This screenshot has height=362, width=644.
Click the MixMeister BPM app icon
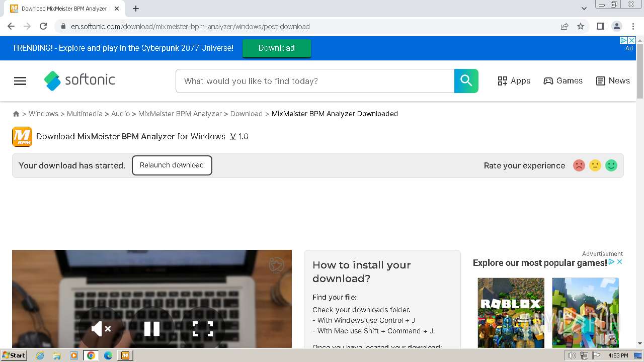[x=22, y=137]
